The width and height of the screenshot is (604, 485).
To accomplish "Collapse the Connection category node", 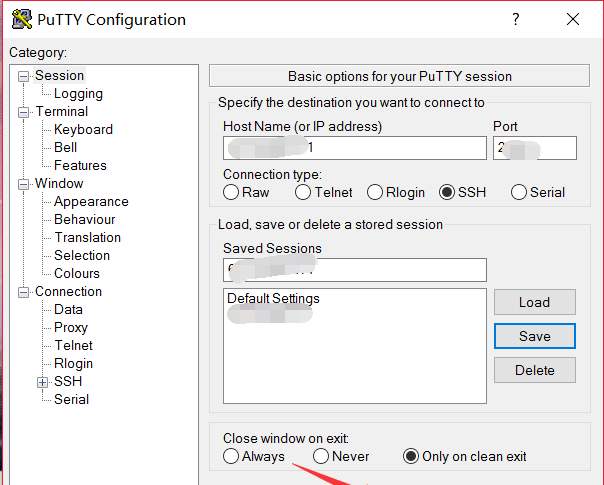I will [23, 293].
